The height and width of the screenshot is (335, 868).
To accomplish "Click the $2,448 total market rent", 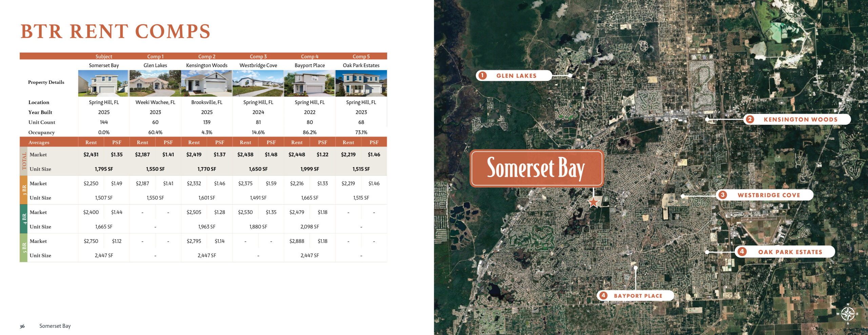I will coord(297,154).
